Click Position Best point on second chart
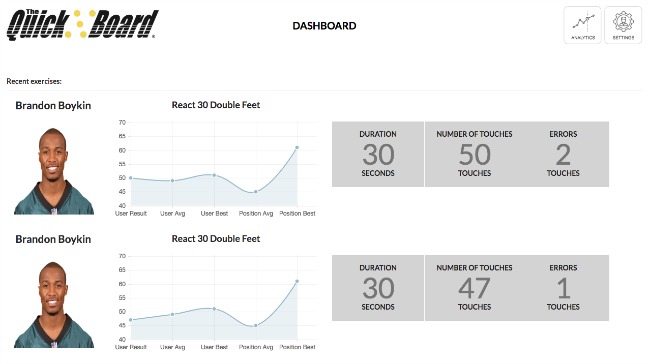Screen dimensions: 650x364 [297, 281]
